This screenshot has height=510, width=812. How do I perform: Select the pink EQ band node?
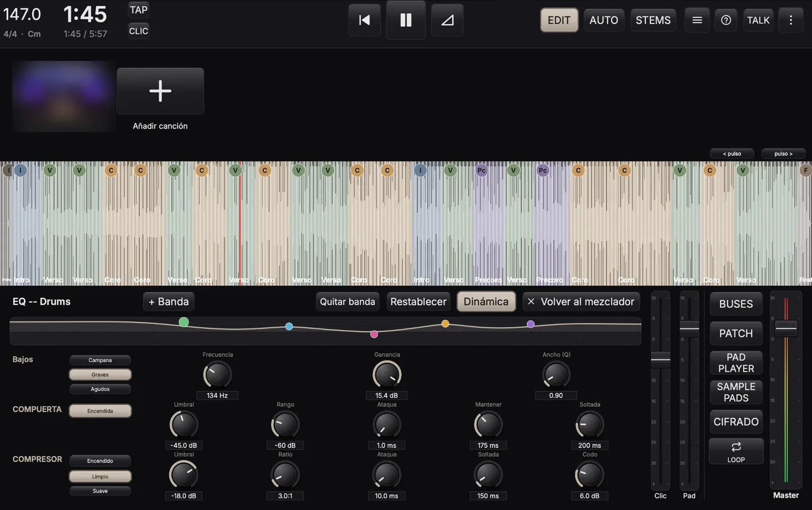pyautogui.click(x=374, y=334)
